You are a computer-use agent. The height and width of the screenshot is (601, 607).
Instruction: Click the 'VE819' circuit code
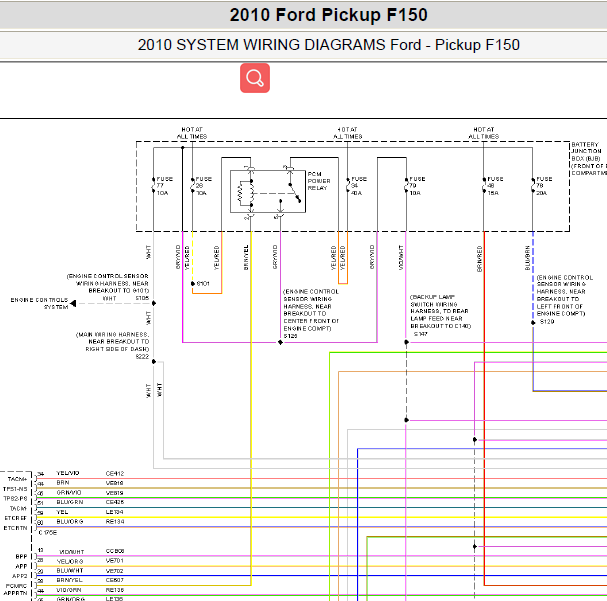(115, 493)
